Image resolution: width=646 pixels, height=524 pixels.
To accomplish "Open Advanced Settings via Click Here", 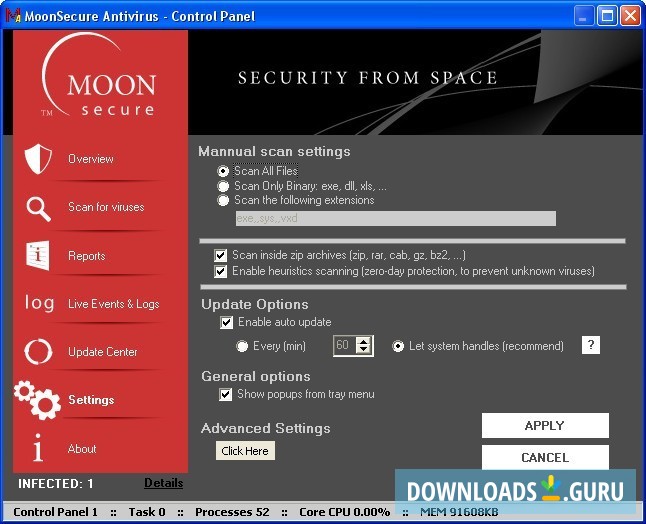I will (245, 451).
